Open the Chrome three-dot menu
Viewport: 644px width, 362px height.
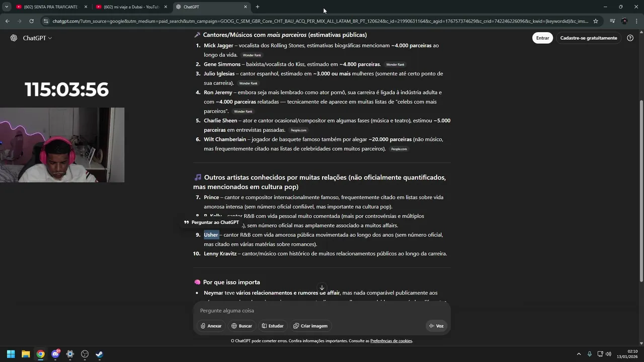[x=636, y=21]
